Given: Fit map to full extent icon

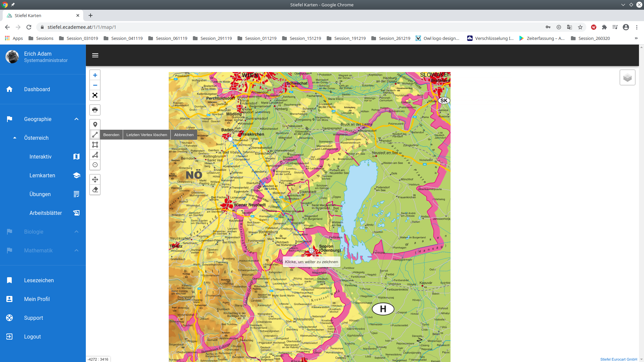Looking at the screenshot, I should pyautogui.click(x=95, y=95).
